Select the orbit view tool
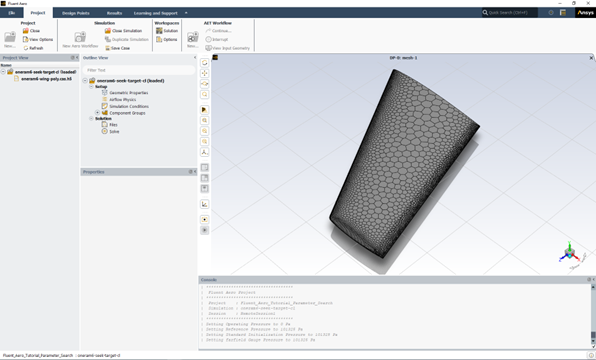This screenshot has height=360, width=596. coord(204,84)
